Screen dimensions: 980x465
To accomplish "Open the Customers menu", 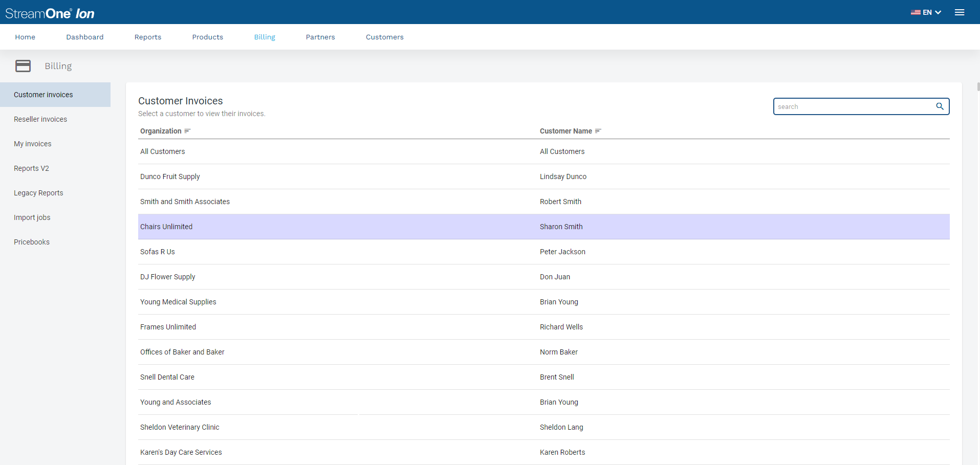I will [x=385, y=37].
